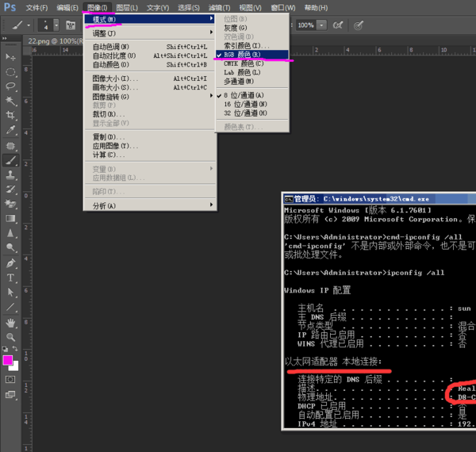Image resolution: width=476 pixels, height=452 pixels.
Task: Select 32 位/通道(H) bit depth
Action: tap(252, 113)
